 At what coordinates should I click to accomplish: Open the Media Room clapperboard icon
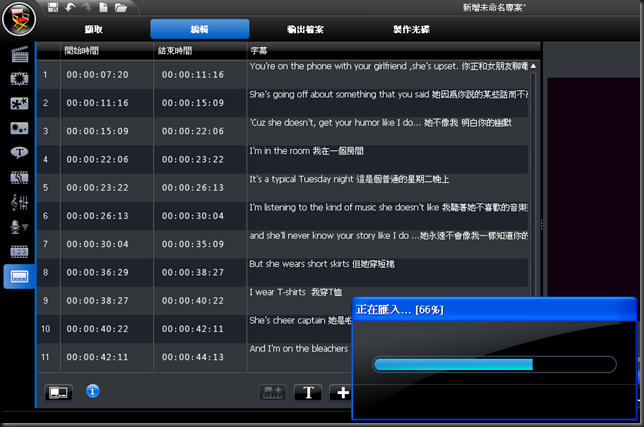click(19, 54)
